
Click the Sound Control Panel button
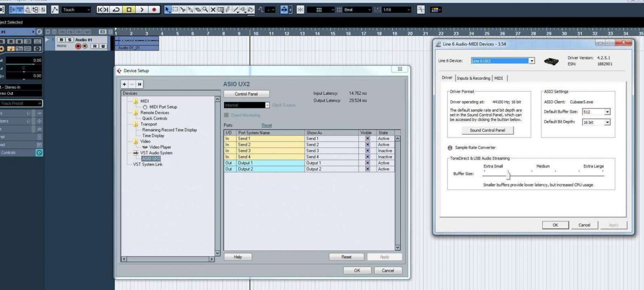pyautogui.click(x=487, y=130)
